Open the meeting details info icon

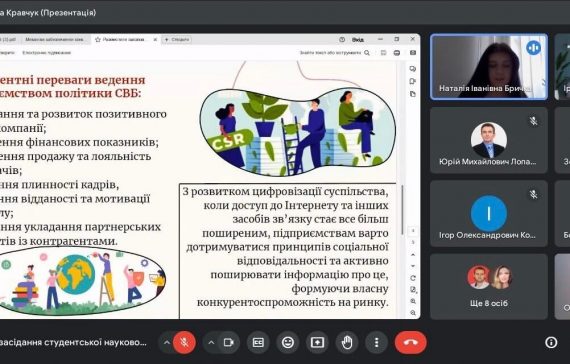pos(551,343)
